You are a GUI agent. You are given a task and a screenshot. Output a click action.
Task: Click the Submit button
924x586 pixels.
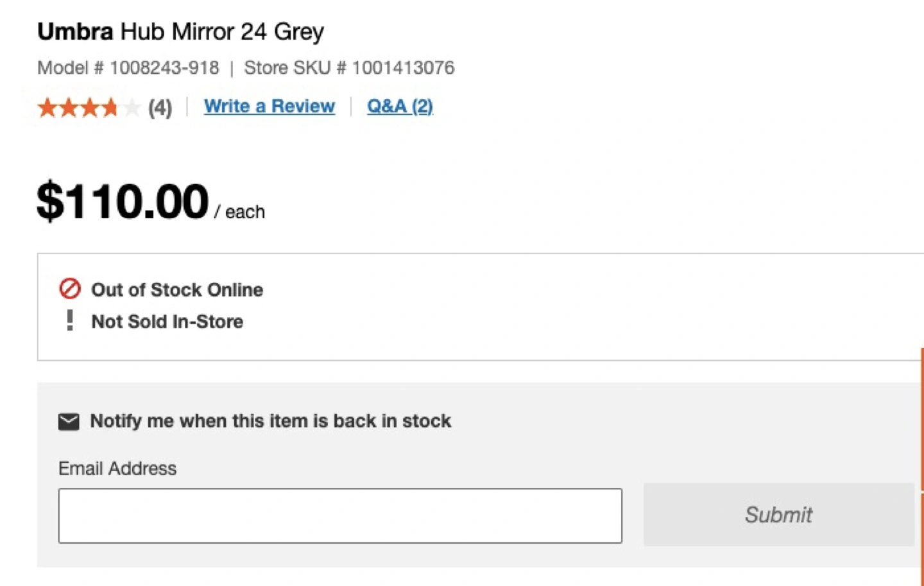[778, 515]
